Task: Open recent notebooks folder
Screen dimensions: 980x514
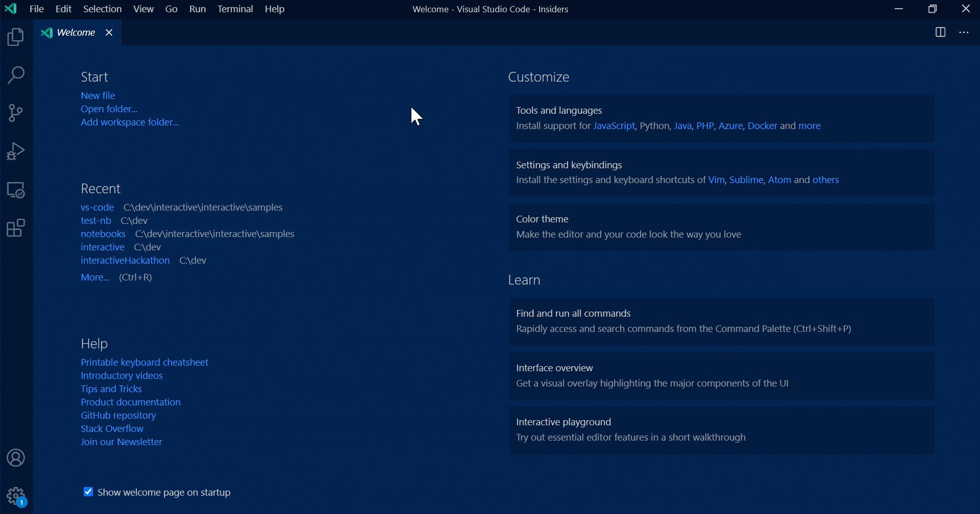Action: [x=103, y=234]
